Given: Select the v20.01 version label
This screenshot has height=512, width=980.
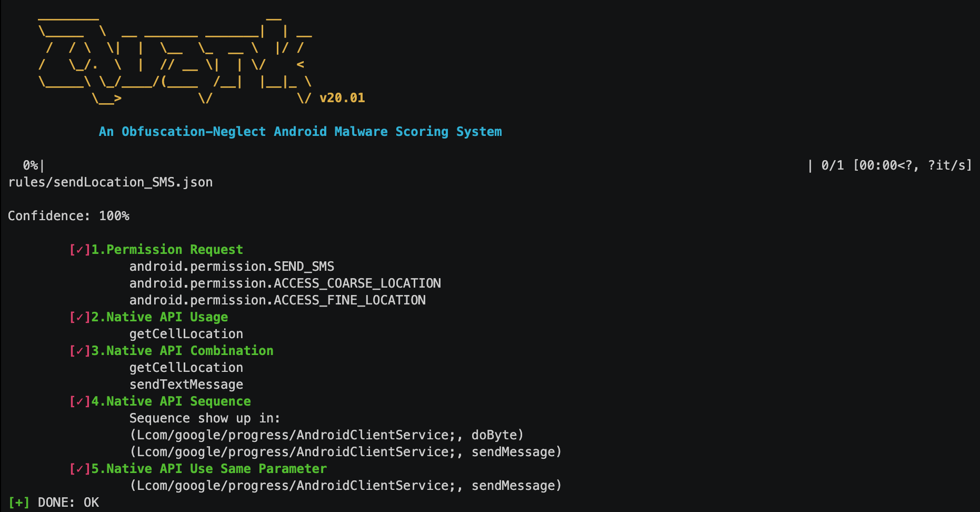Looking at the screenshot, I should tap(342, 98).
